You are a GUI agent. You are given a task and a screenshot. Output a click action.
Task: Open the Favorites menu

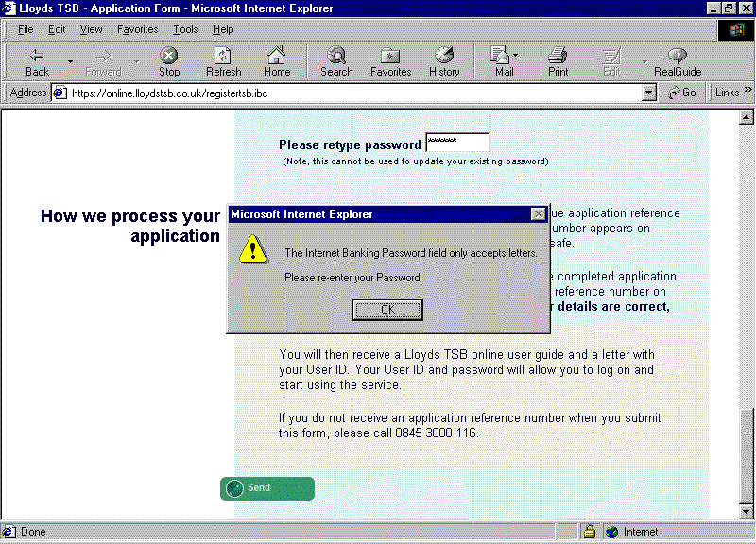tap(137, 29)
